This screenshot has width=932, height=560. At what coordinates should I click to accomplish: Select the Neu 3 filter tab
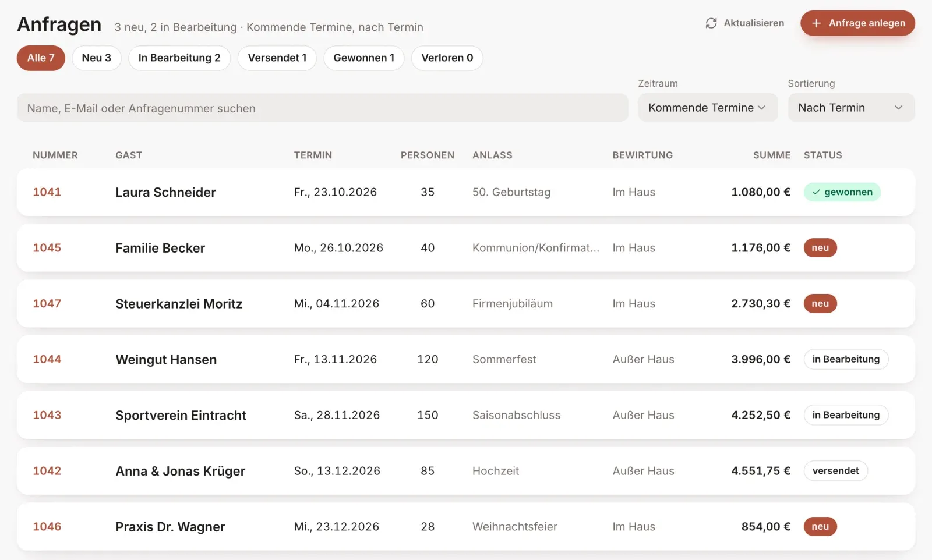pyautogui.click(x=97, y=58)
